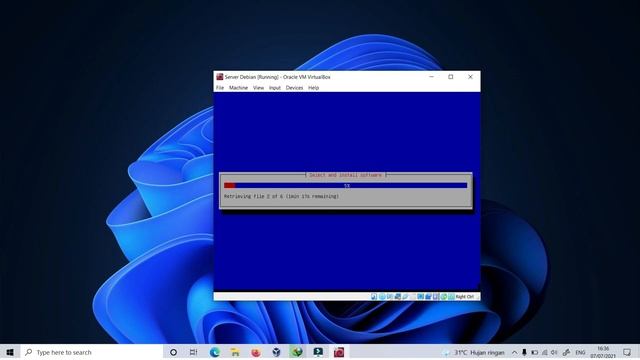Viewport: 640px width, 360px height.
Task: Open the monitor app icon on taskbar
Action: 318,352
